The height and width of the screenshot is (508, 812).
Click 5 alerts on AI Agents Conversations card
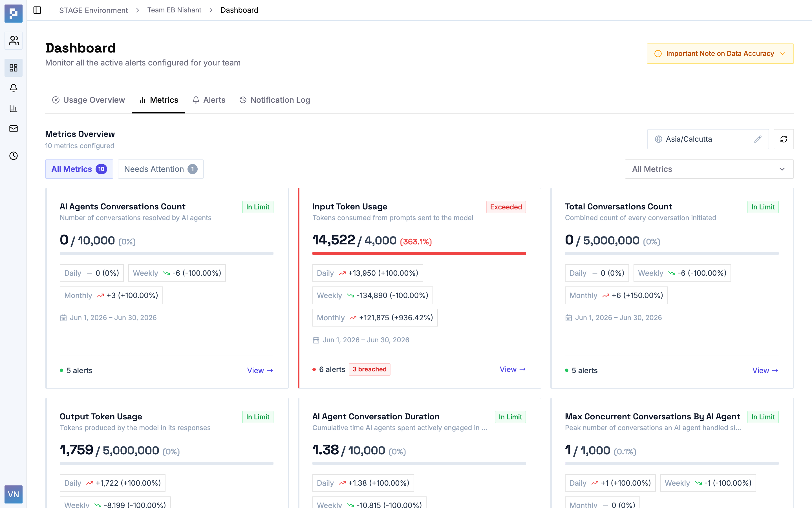[x=79, y=370]
